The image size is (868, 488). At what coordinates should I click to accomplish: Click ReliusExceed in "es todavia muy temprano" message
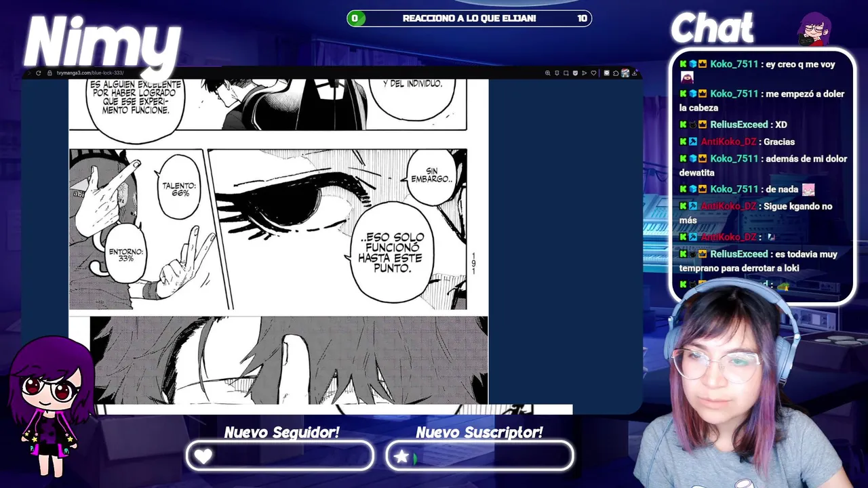[738, 254]
